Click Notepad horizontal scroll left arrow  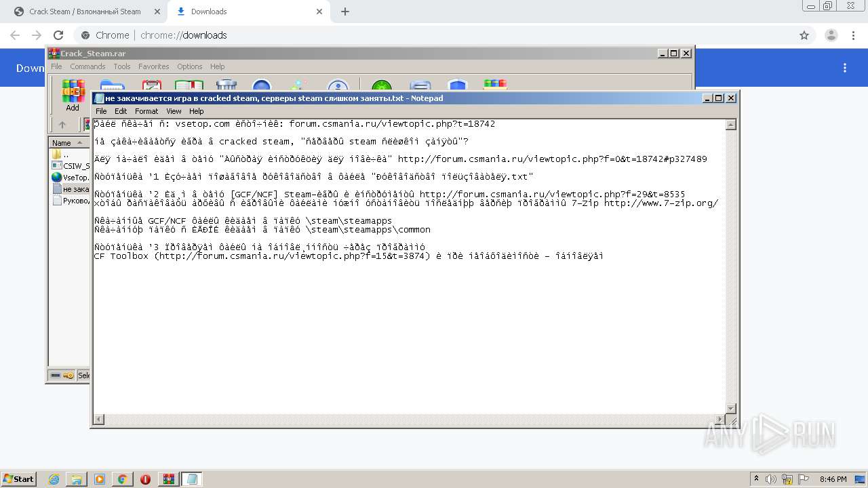[x=99, y=420]
